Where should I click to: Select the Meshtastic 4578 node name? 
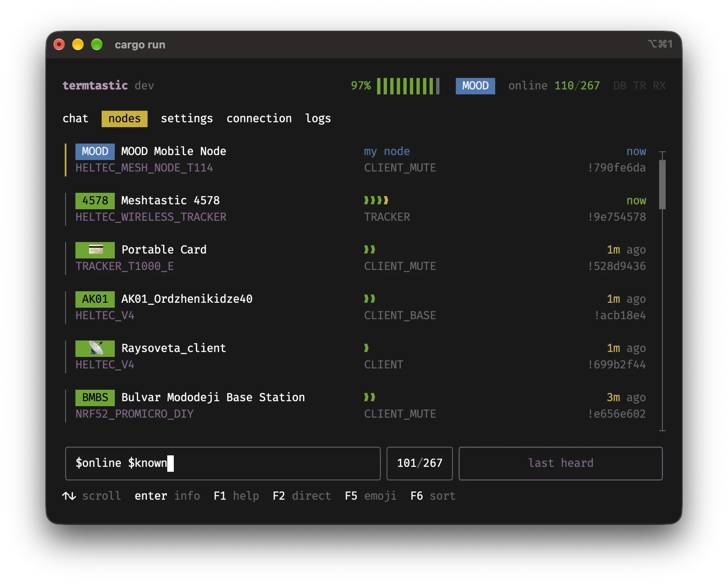(171, 201)
